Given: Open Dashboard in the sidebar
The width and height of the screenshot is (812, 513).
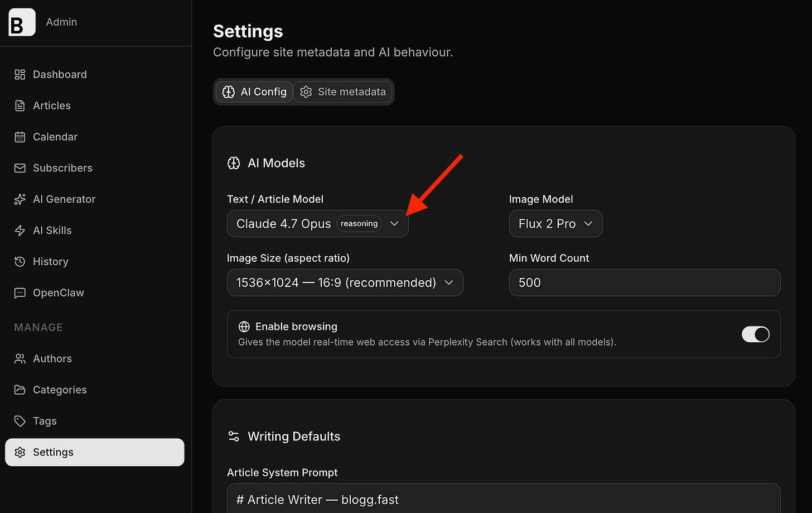Looking at the screenshot, I should [x=95, y=75].
